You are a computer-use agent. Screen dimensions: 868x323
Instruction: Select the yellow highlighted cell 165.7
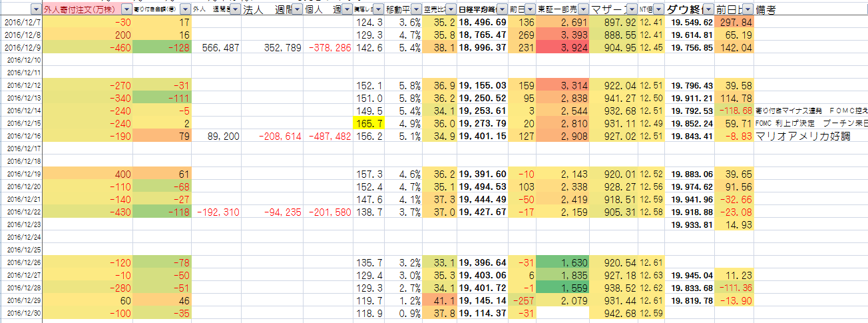(369, 125)
